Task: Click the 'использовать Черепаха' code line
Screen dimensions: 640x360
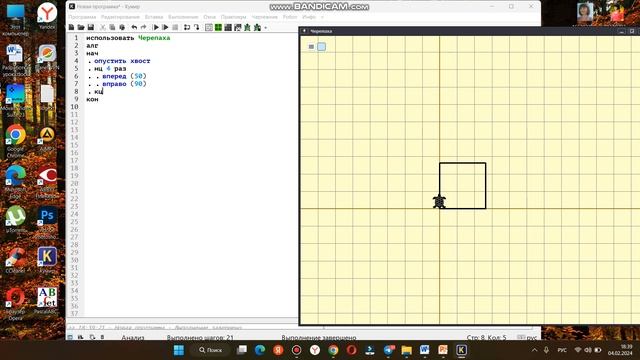Action: (x=128, y=38)
